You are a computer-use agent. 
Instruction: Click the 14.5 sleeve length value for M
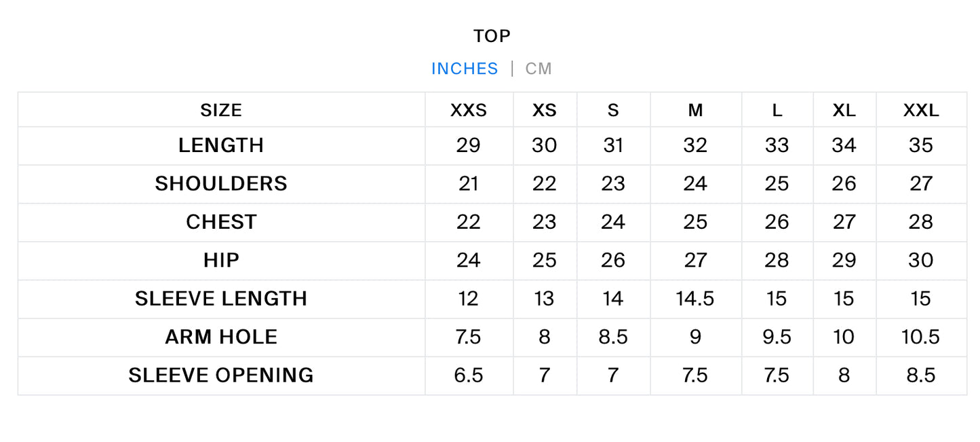[695, 299]
